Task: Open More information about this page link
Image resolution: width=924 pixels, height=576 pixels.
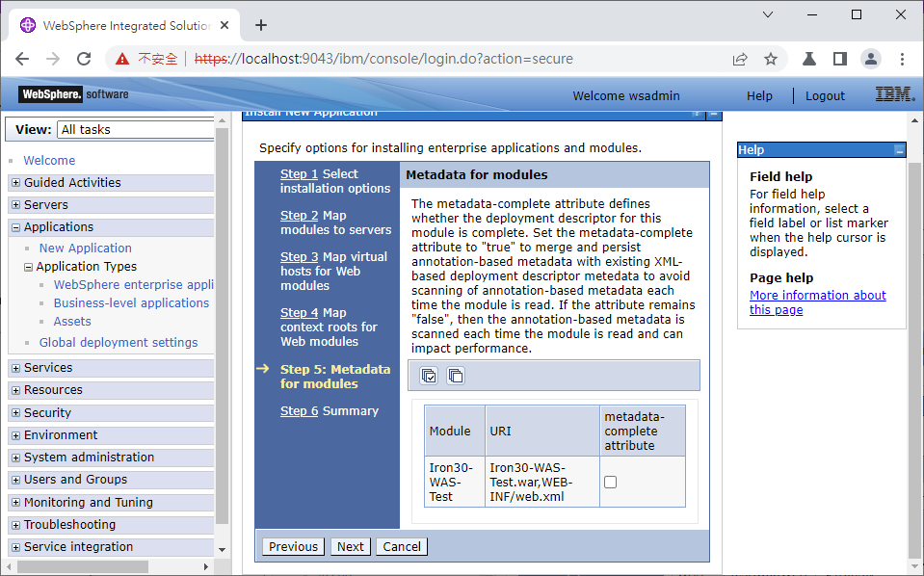Action: pyautogui.click(x=817, y=302)
